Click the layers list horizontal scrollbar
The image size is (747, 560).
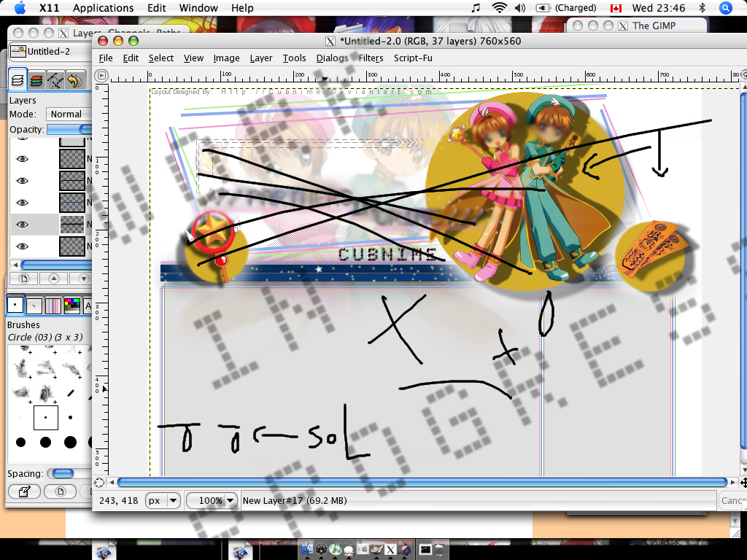click(56, 265)
